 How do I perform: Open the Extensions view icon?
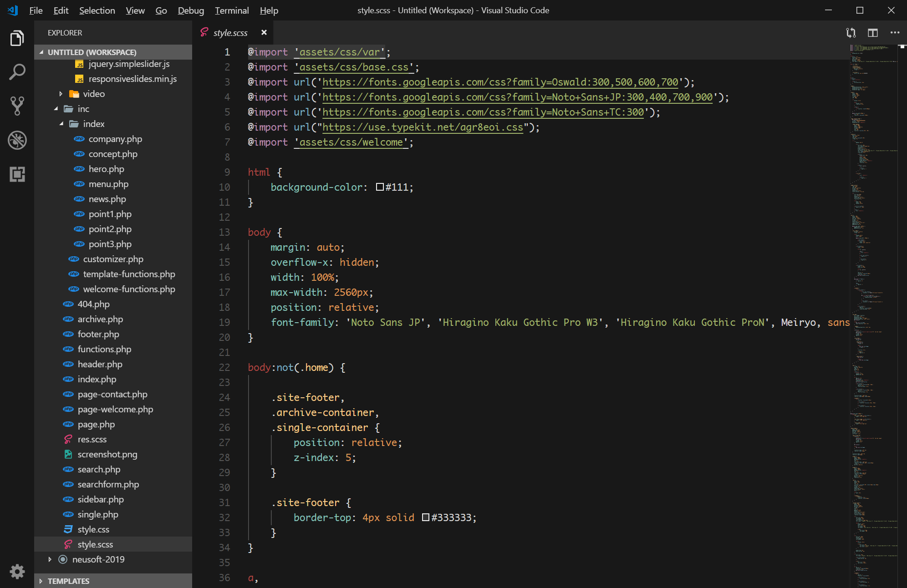[x=17, y=174]
